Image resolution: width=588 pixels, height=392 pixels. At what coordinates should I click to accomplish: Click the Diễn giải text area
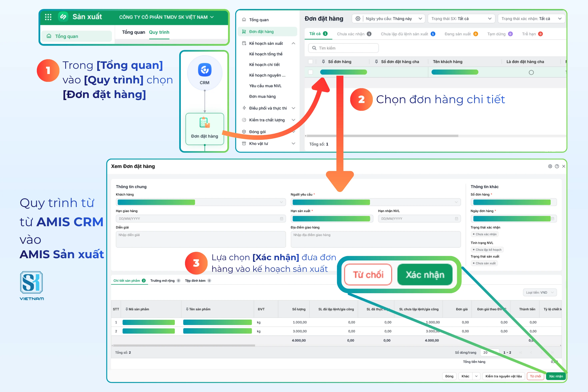point(201,239)
